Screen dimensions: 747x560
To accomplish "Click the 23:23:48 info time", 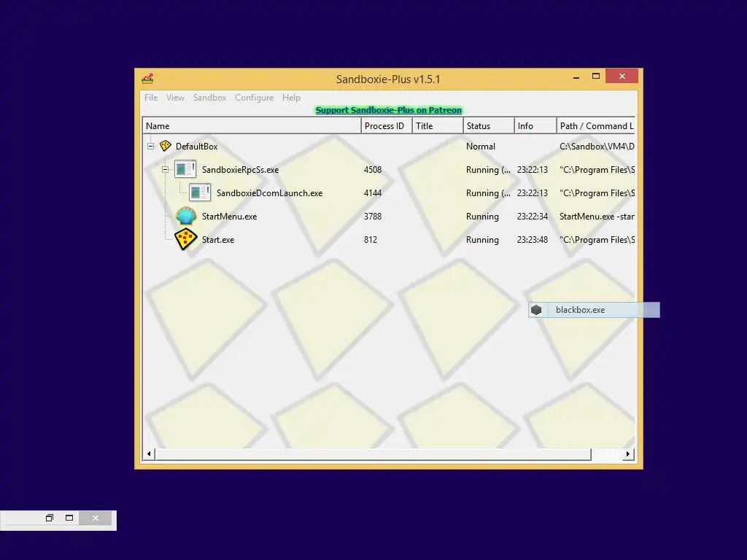I will 533,239.
